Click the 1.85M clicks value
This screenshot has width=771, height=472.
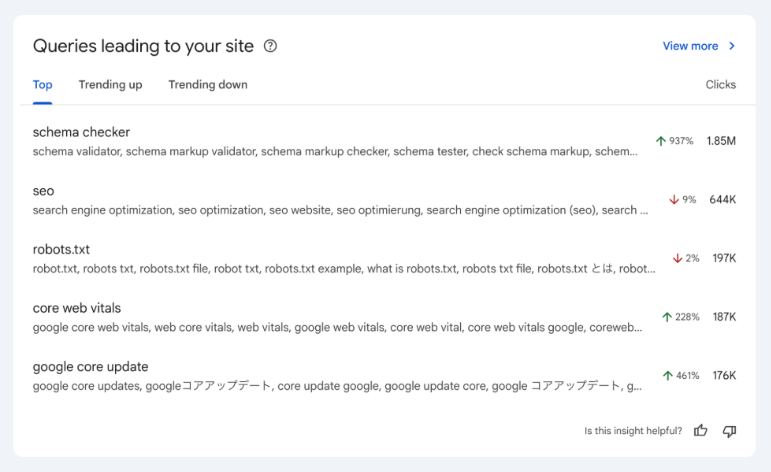pos(721,141)
